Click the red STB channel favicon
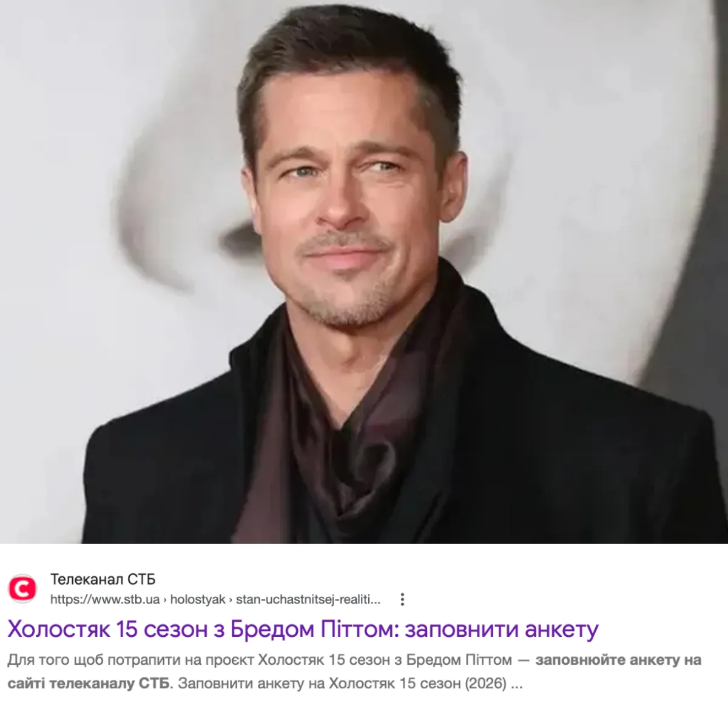 [x=22, y=588]
